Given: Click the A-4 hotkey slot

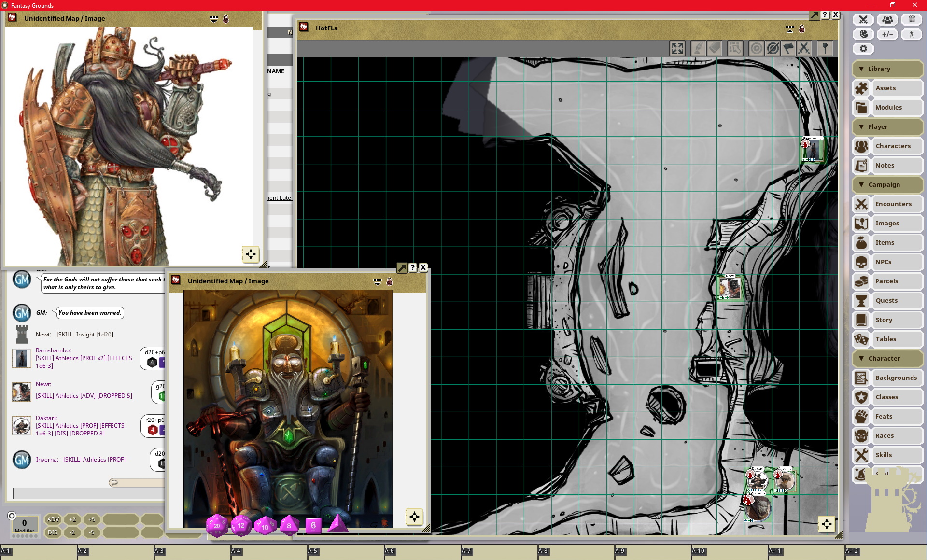Looking at the screenshot, I should pyautogui.click(x=268, y=553).
